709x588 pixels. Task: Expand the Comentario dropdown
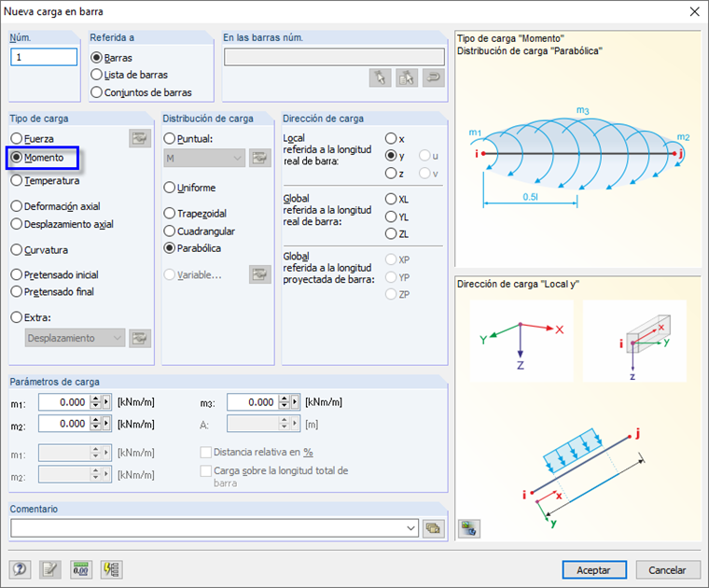pos(410,528)
